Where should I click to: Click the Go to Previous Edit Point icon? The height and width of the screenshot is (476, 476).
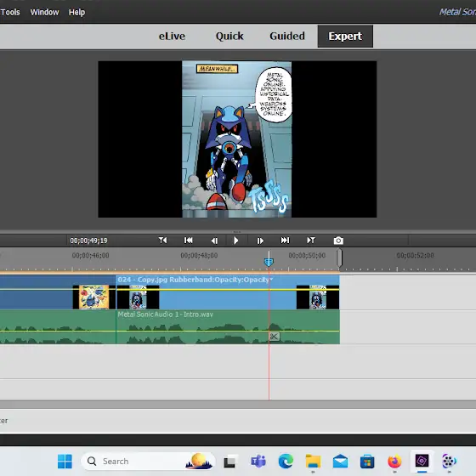(162, 241)
